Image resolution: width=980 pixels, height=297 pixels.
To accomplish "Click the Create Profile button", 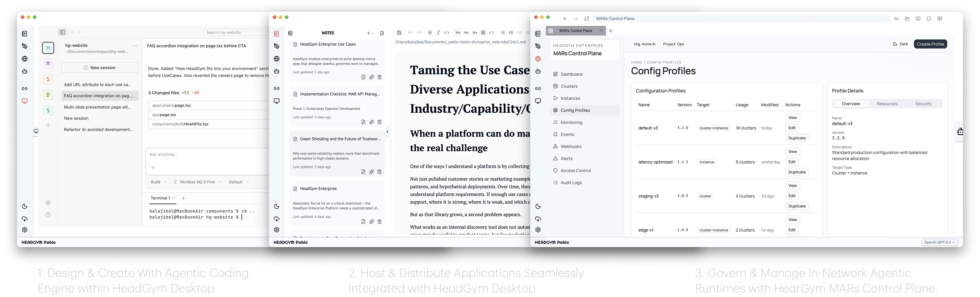I will coord(930,44).
